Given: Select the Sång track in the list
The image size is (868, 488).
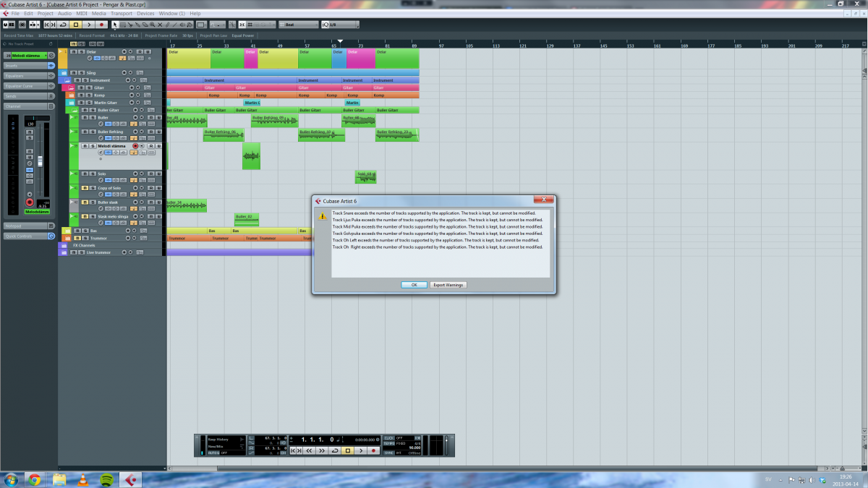Looking at the screenshot, I should click(91, 73).
